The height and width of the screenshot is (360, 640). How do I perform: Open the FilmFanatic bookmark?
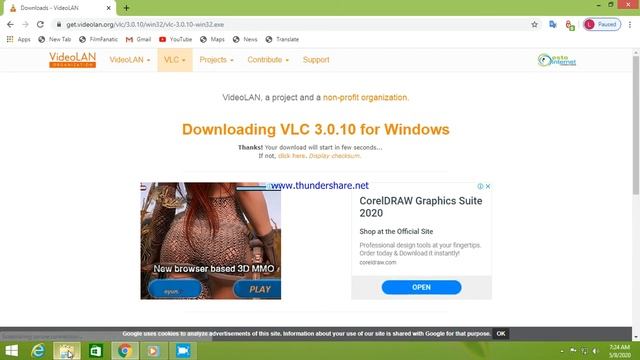coord(98,39)
